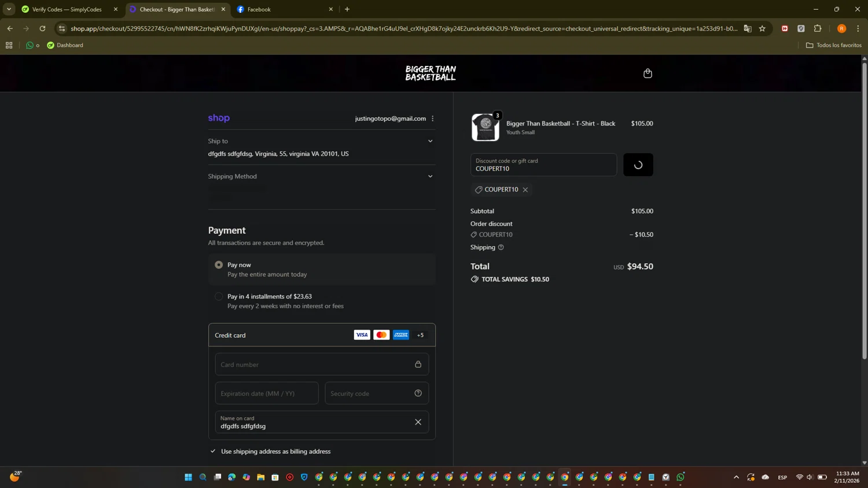This screenshot has width=868, height=488.
Task: Click the Shipping info help icon
Action: pyautogui.click(x=501, y=247)
